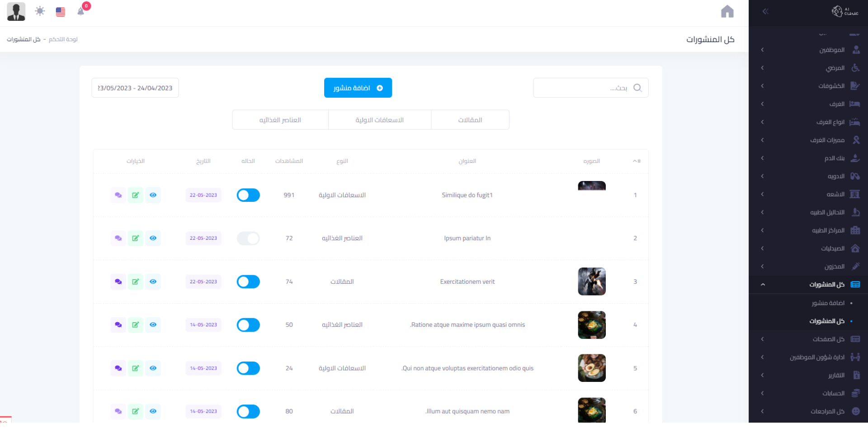Click the home icon in top bar
The height and width of the screenshot is (443, 868).
[x=727, y=12]
